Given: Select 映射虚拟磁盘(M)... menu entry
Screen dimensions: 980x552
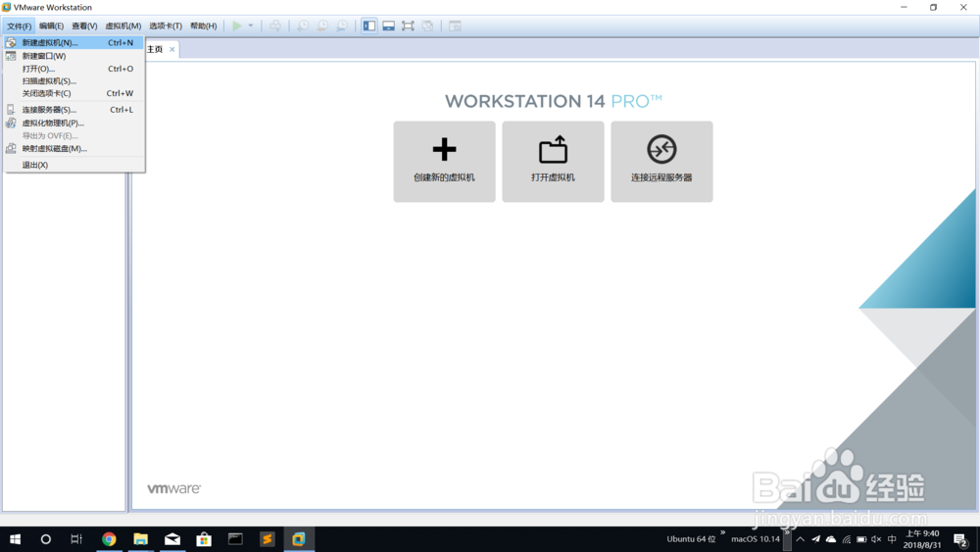Looking at the screenshot, I should tap(74, 149).
